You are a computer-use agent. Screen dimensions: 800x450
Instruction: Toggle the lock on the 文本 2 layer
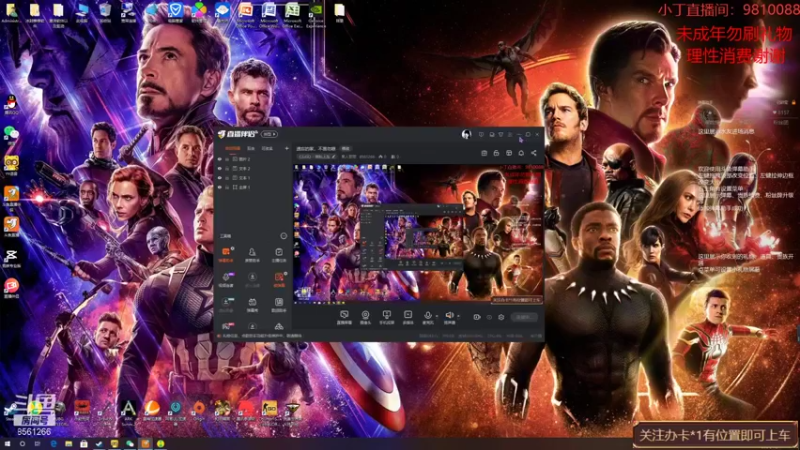pyautogui.click(x=227, y=168)
